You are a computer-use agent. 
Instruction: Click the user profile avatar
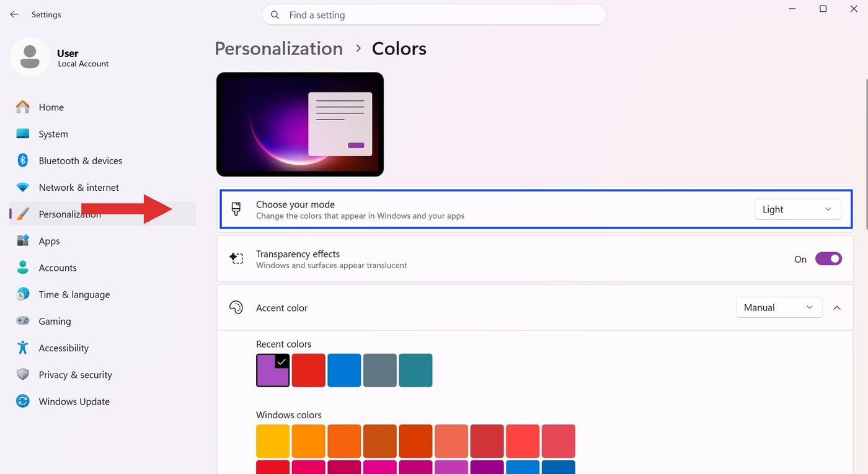(30, 57)
